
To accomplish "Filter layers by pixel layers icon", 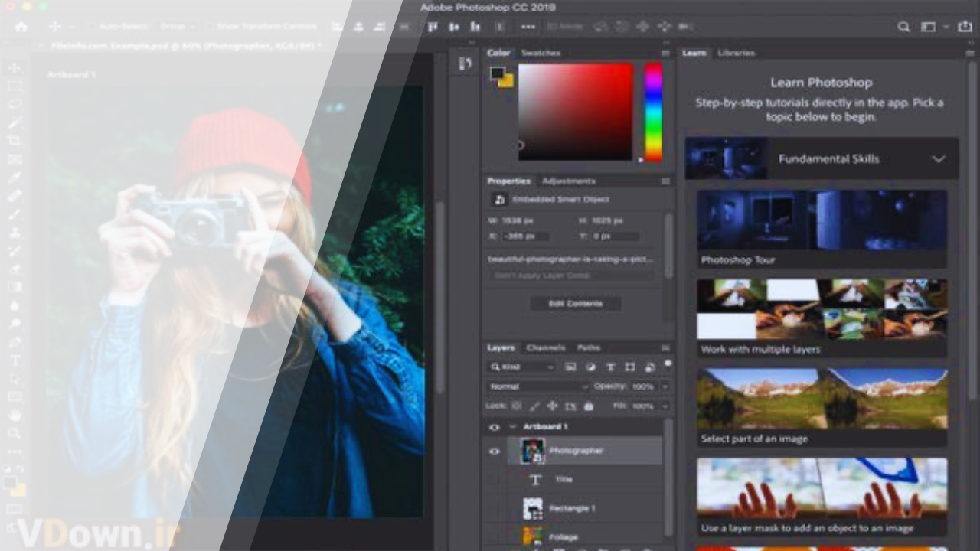I will click(x=570, y=367).
